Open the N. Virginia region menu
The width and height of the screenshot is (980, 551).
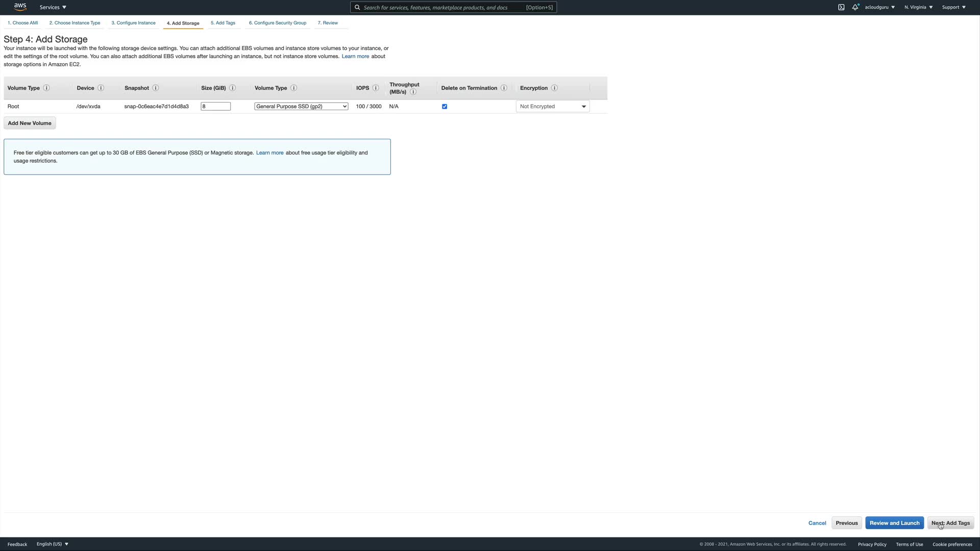[x=918, y=7]
